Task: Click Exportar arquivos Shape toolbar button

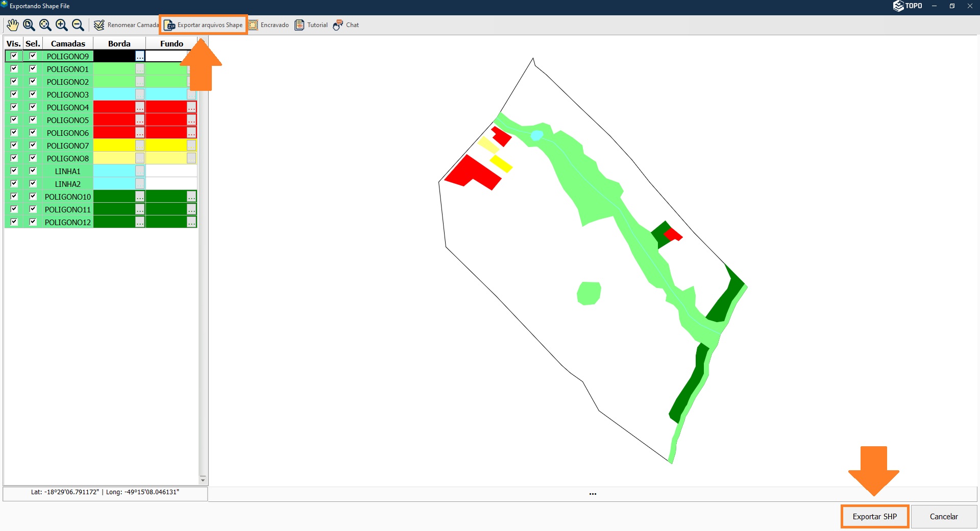Action: (204, 25)
